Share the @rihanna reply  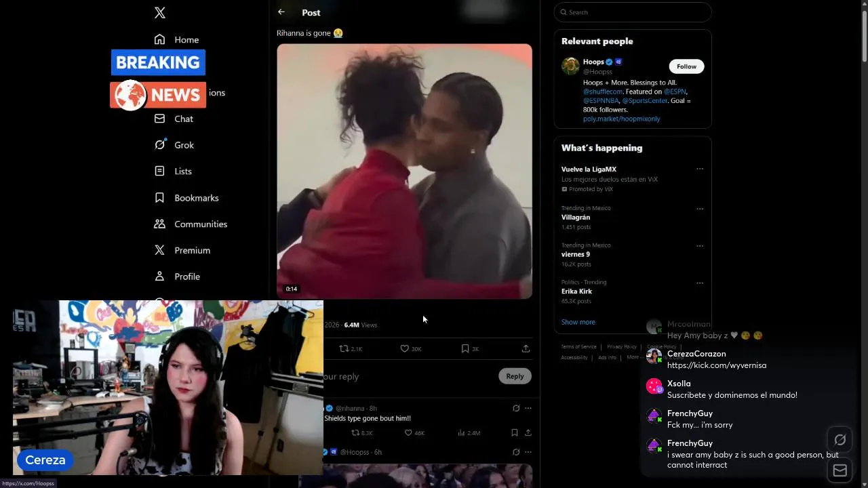[x=528, y=432]
